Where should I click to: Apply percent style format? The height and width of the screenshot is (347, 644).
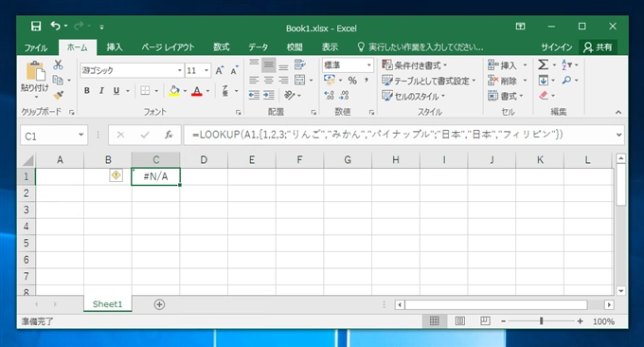click(352, 81)
